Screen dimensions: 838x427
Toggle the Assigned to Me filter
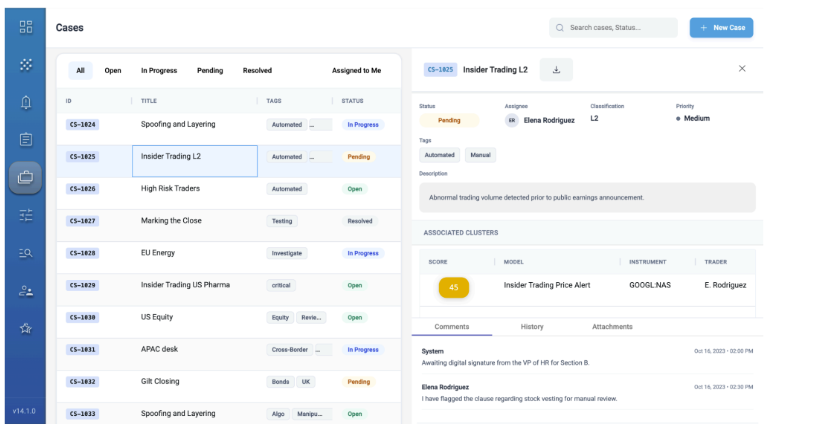pyautogui.click(x=356, y=71)
